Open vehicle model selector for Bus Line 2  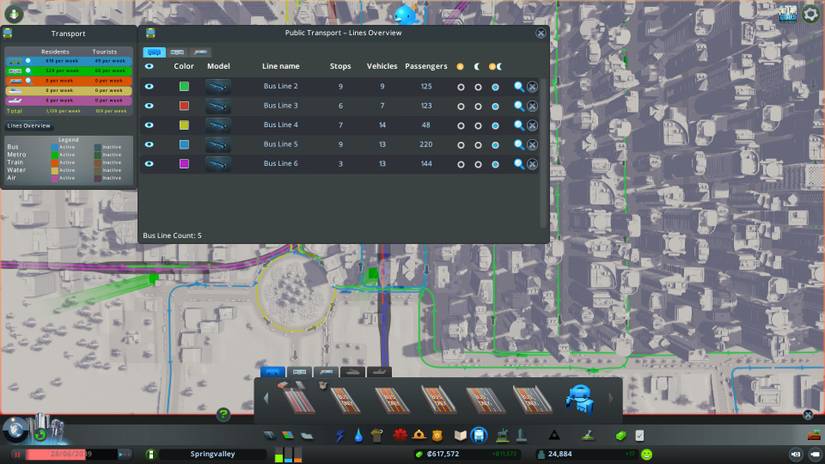[x=218, y=86]
